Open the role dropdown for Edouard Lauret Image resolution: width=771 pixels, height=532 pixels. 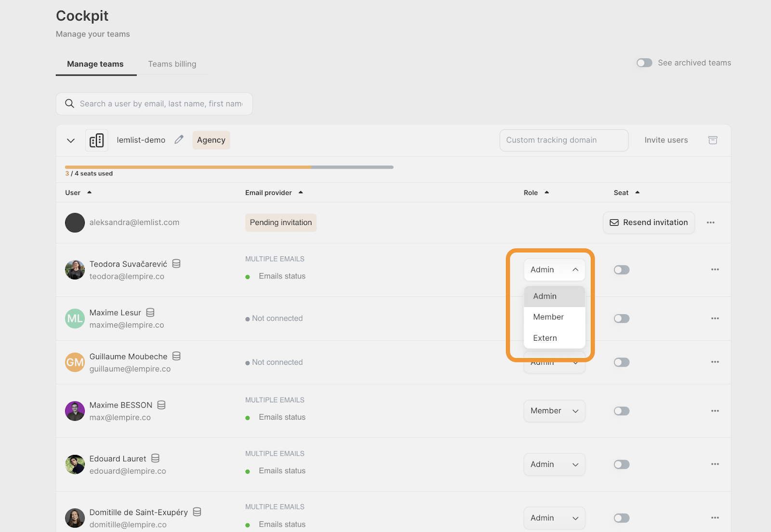pos(554,465)
